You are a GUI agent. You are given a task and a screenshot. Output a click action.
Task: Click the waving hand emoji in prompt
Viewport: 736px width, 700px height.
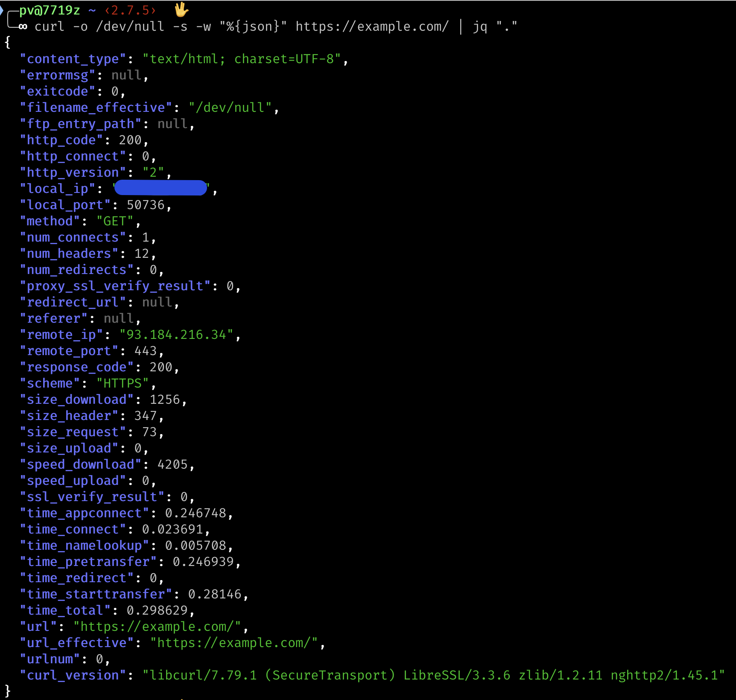181,9
